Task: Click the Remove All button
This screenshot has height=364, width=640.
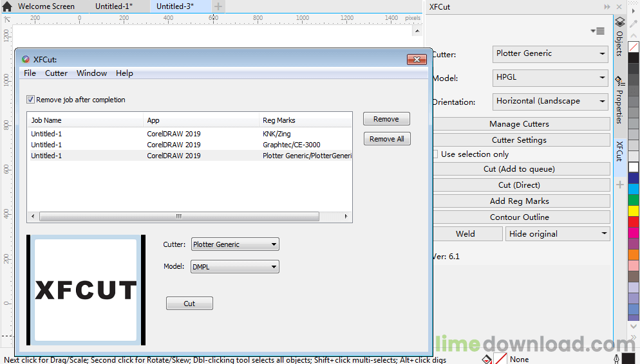Action: pos(386,139)
